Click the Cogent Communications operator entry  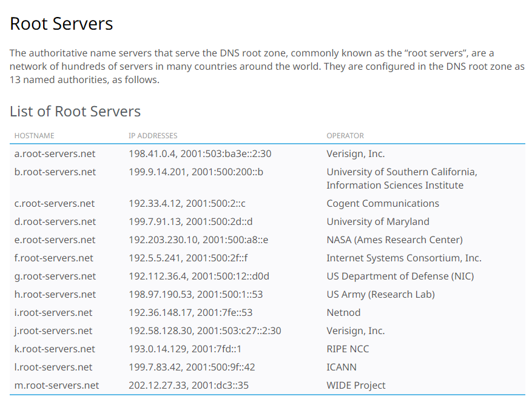382,204
